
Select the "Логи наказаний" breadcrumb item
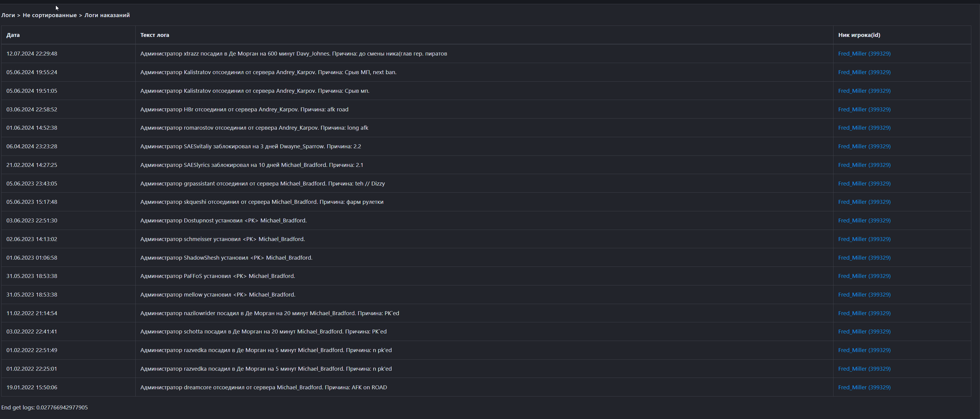107,15
